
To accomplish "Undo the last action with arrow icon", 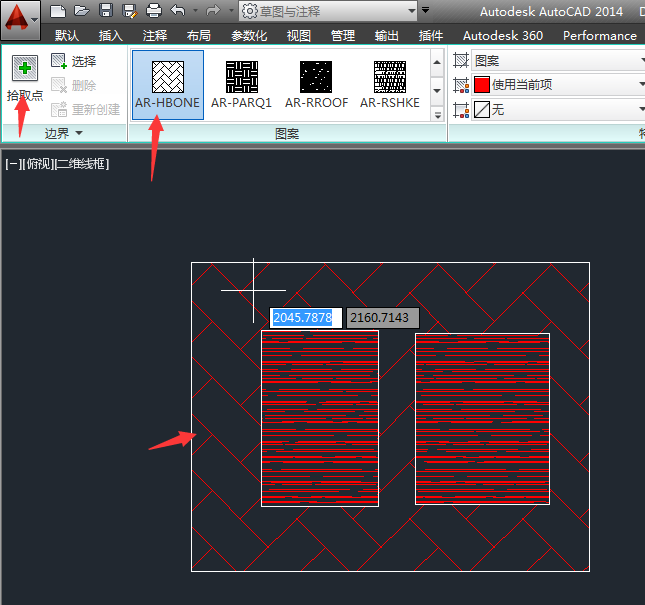I will (x=178, y=12).
